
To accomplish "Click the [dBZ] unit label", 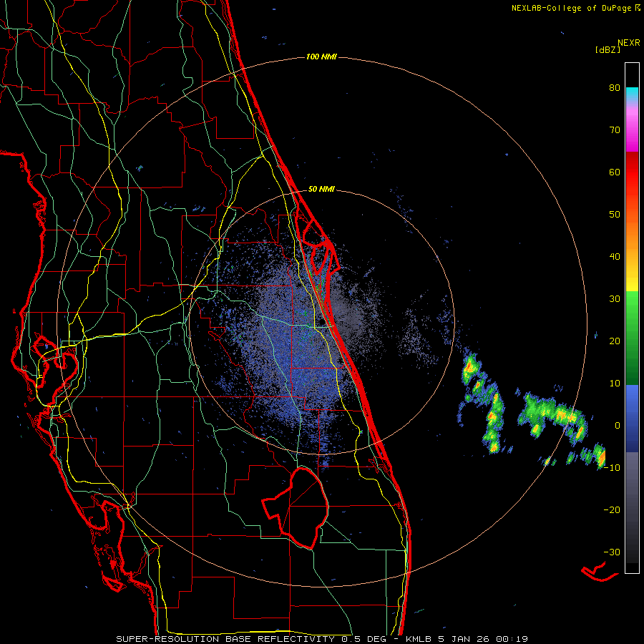I will (x=608, y=49).
